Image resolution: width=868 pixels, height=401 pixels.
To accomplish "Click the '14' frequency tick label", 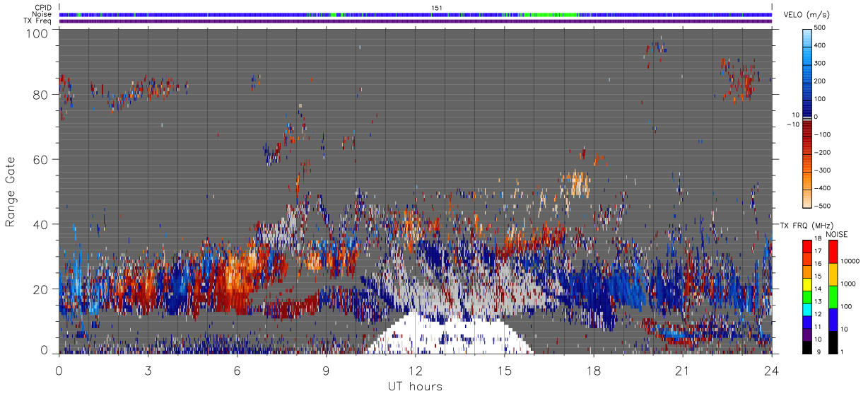I will coord(818,290).
